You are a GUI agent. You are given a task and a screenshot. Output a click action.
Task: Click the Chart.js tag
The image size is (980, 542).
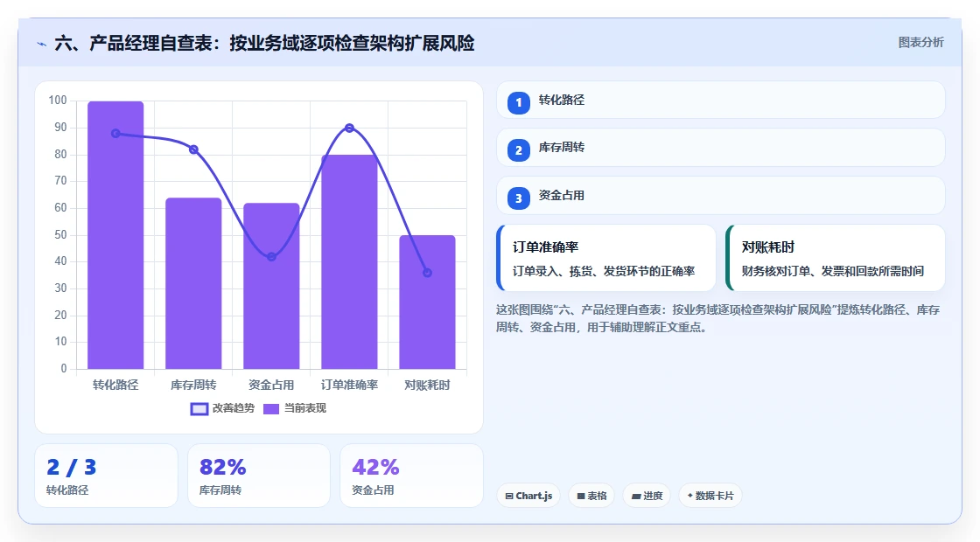tap(528, 496)
